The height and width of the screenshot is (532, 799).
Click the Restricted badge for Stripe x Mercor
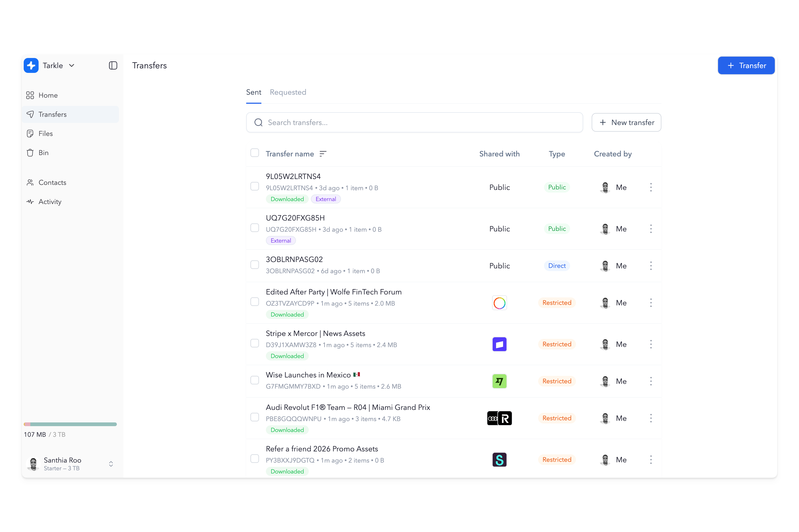(557, 344)
